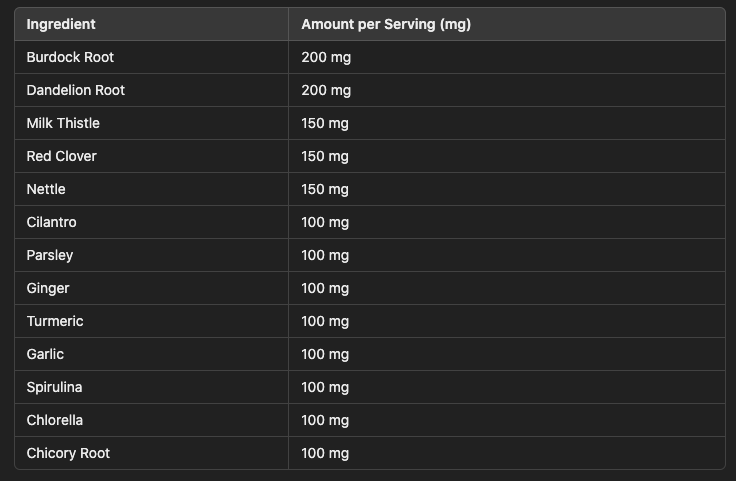
Task: Click the Parsley ingredient cell
Action: point(50,255)
